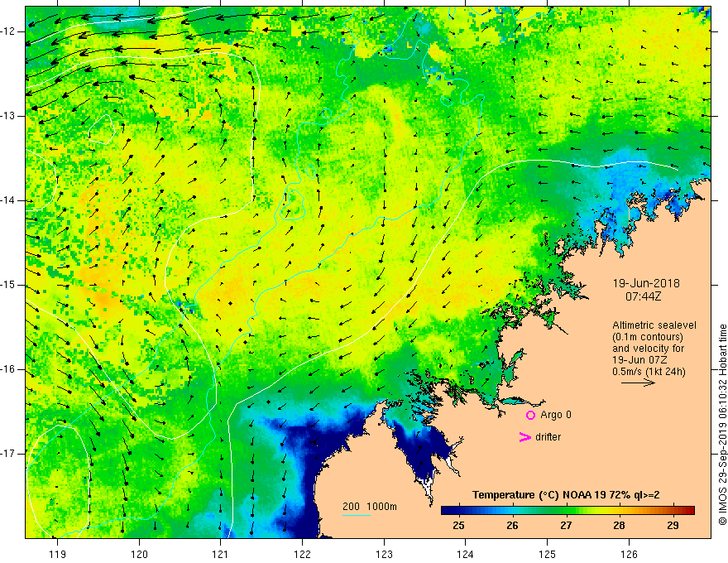The image size is (728, 563).
Task: Click the red end of the temperature color bar
Action: pos(689,510)
